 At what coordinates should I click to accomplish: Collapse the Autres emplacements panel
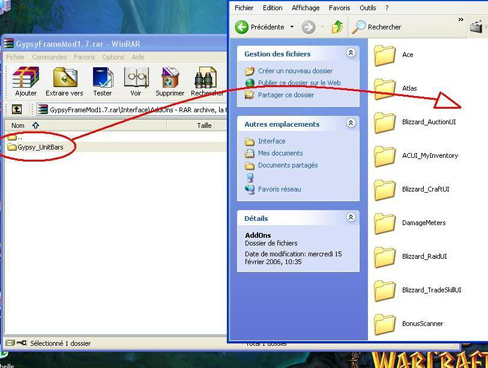[x=351, y=123]
